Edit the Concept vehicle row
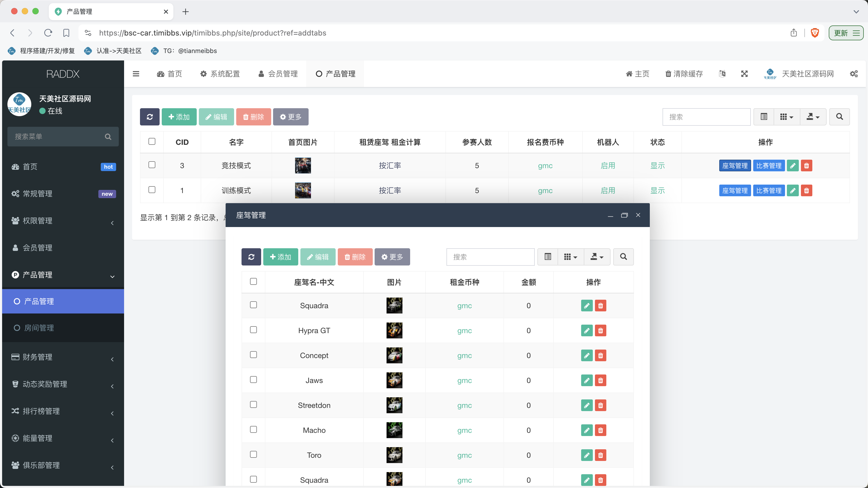Image resolution: width=868 pixels, height=488 pixels. point(587,356)
